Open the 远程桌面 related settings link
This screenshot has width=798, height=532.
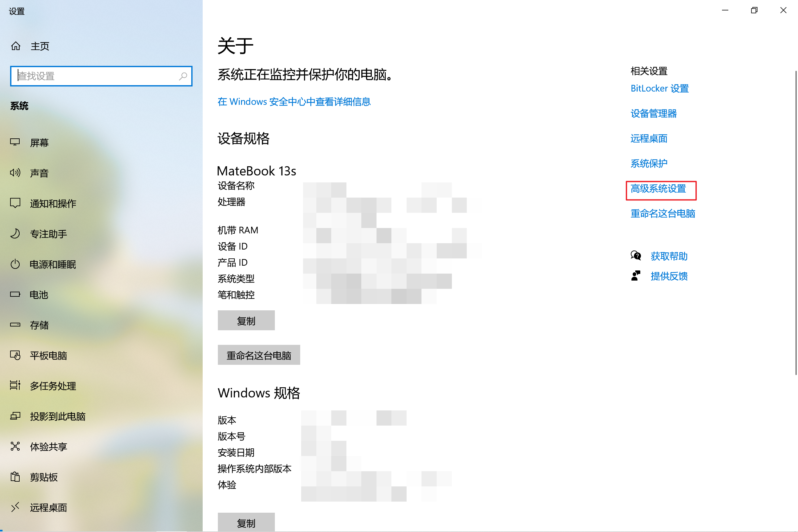click(x=649, y=138)
